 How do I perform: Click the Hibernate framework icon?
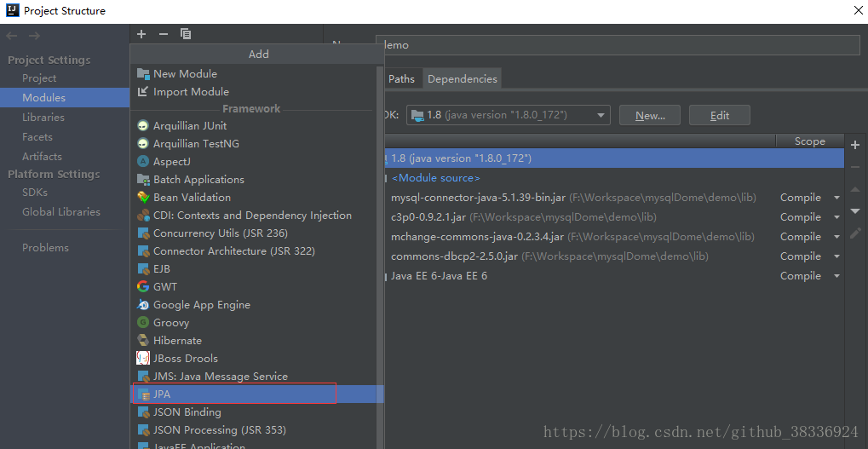[x=143, y=341]
